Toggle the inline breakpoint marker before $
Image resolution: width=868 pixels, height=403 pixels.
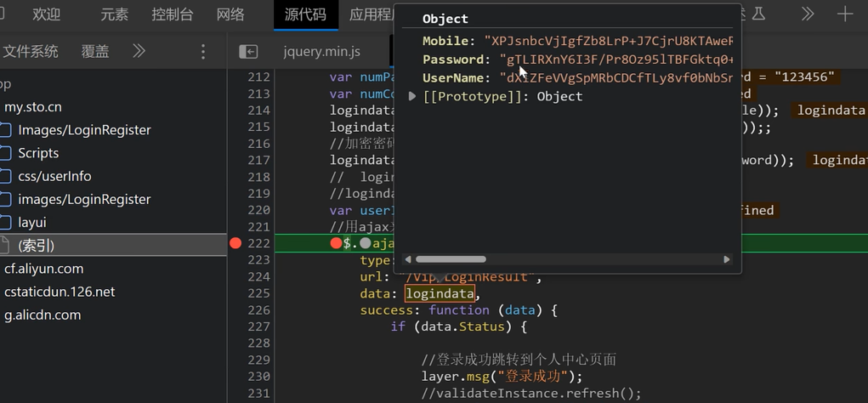tap(337, 243)
